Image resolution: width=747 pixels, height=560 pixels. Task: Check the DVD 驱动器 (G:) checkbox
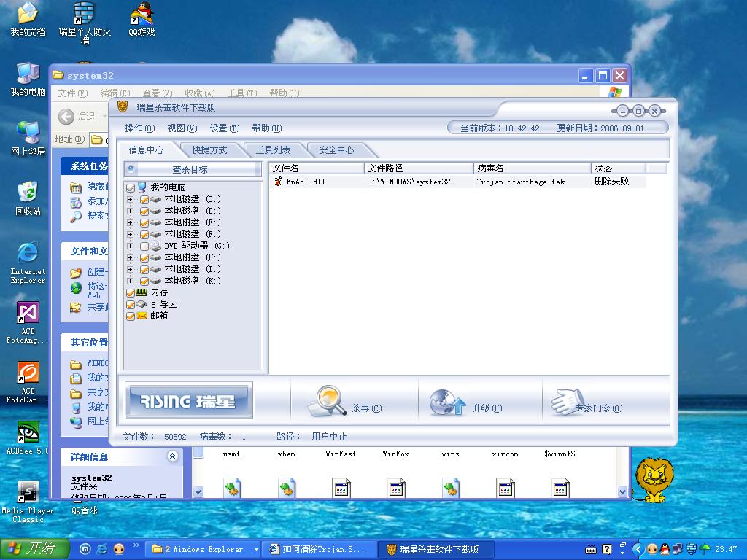pyautogui.click(x=144, y=246)
